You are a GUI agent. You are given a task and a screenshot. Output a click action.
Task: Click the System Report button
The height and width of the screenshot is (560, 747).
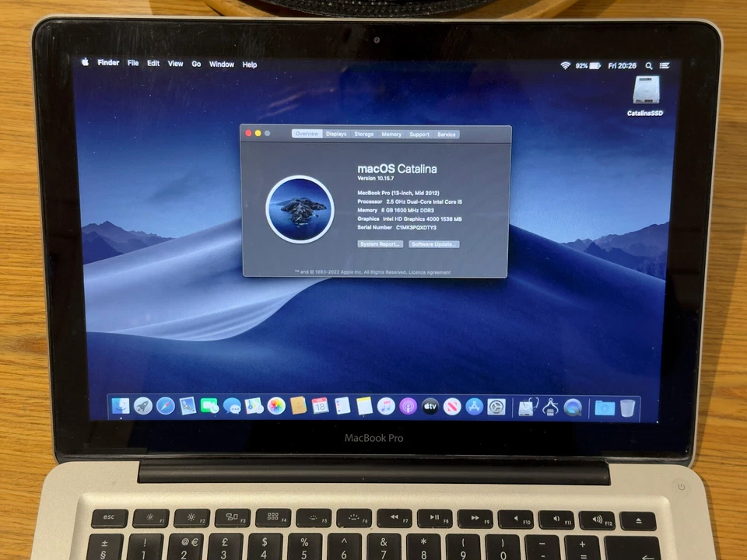pos(380,244)
